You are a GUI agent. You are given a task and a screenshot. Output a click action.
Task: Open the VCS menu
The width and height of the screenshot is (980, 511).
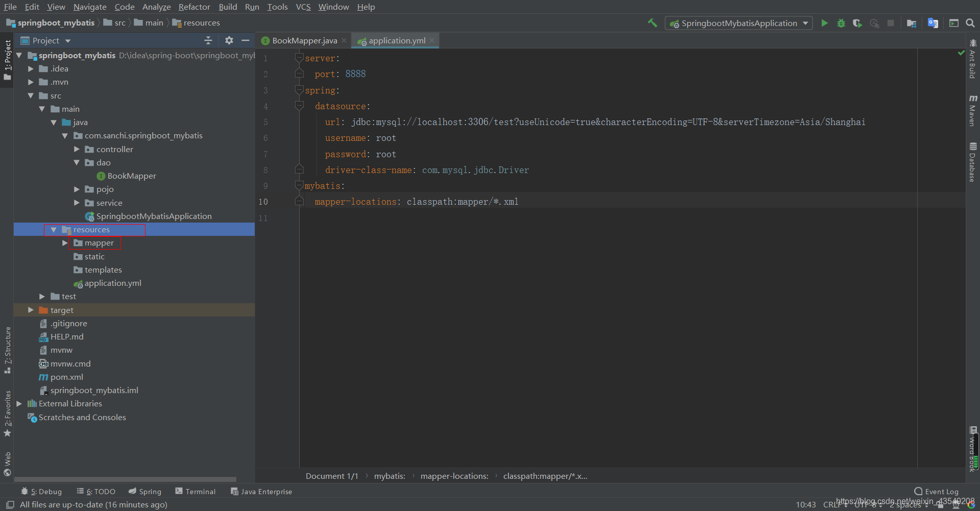point(303,7)
